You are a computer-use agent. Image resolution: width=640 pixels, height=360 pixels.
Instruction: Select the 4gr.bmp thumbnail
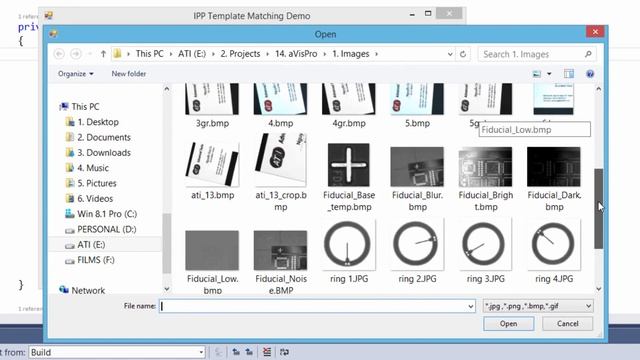tap(349, 99)
